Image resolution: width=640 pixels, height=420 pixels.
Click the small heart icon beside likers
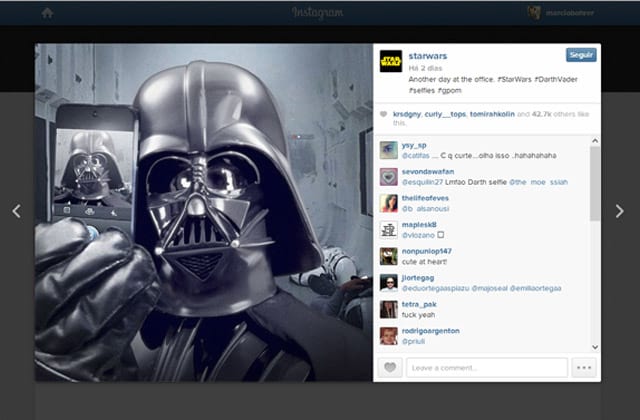pos(383,114)
